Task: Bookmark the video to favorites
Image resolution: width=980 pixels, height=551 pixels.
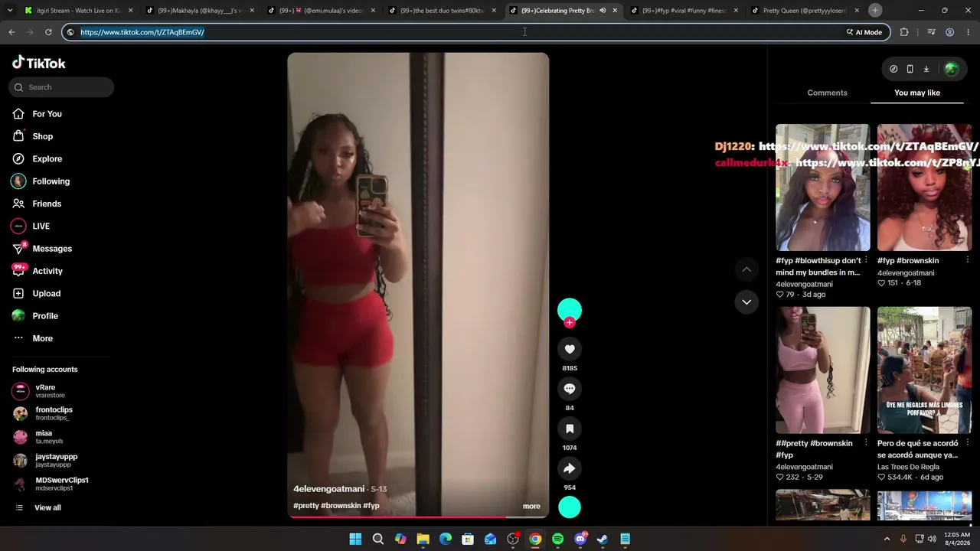Action: coord(570,429)
